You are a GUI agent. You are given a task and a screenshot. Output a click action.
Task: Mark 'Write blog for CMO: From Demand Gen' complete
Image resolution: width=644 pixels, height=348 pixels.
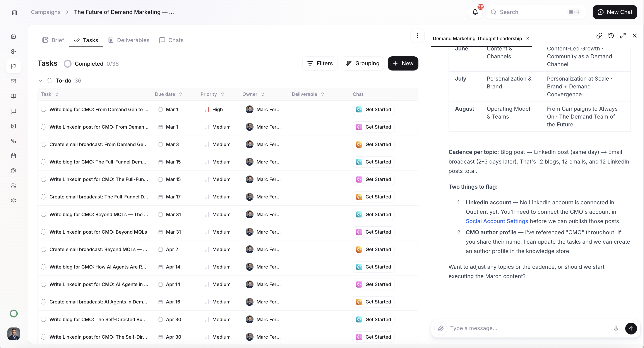43,109
